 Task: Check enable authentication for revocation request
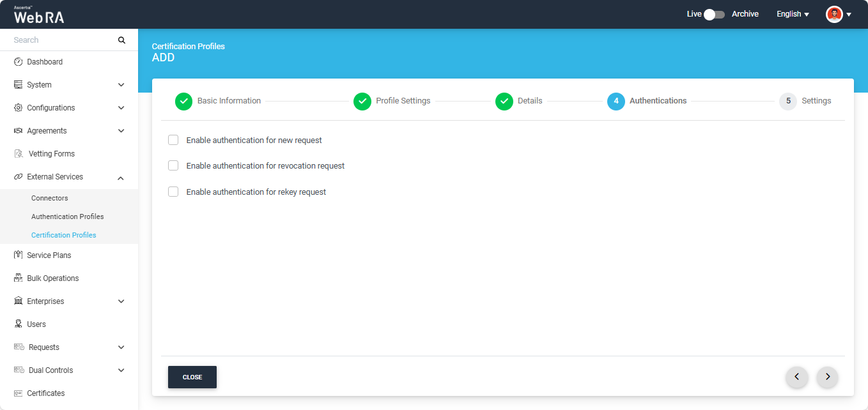pos(173,165)
